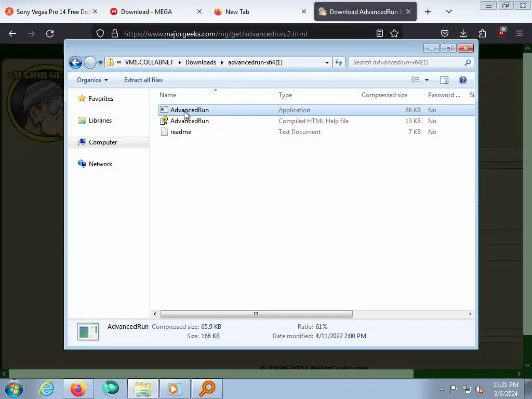
Task: Select the AdvancedRun Compiled HTML Help file
Action: coord(316,121)
